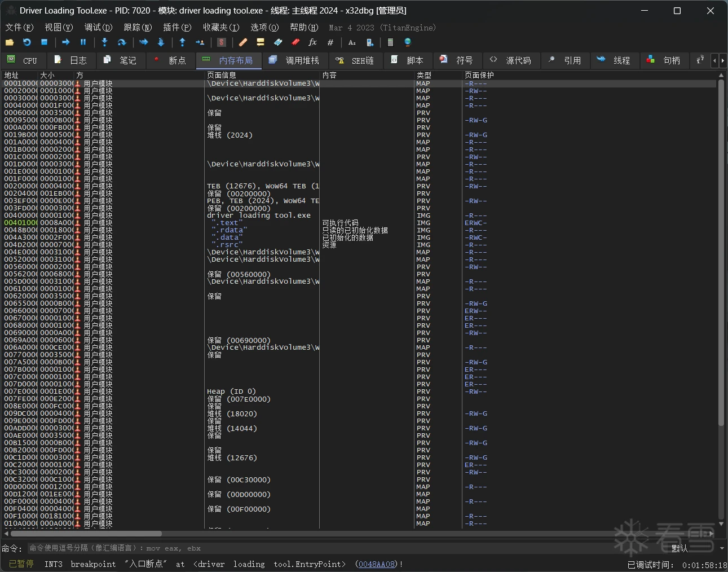Image resolution: width=728 pixels, height=572 pixels.
Task: Open the trace tab with footprints icon
Action: (700, 60)
